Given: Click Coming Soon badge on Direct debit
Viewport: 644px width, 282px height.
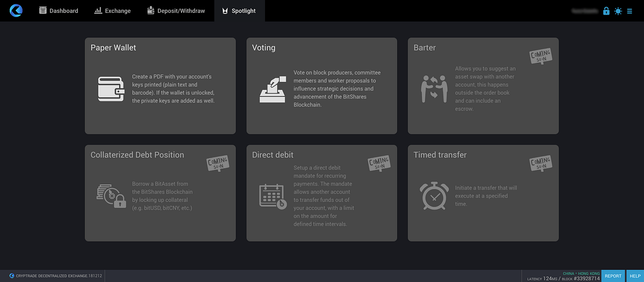Looking at the screenshot, I should click(x=379, y=164).
